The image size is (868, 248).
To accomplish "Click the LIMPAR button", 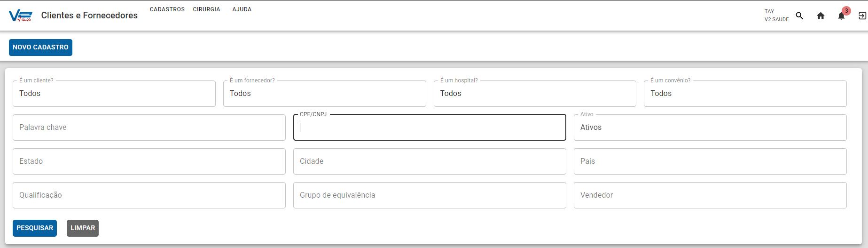I will click(x=83, y=228).
